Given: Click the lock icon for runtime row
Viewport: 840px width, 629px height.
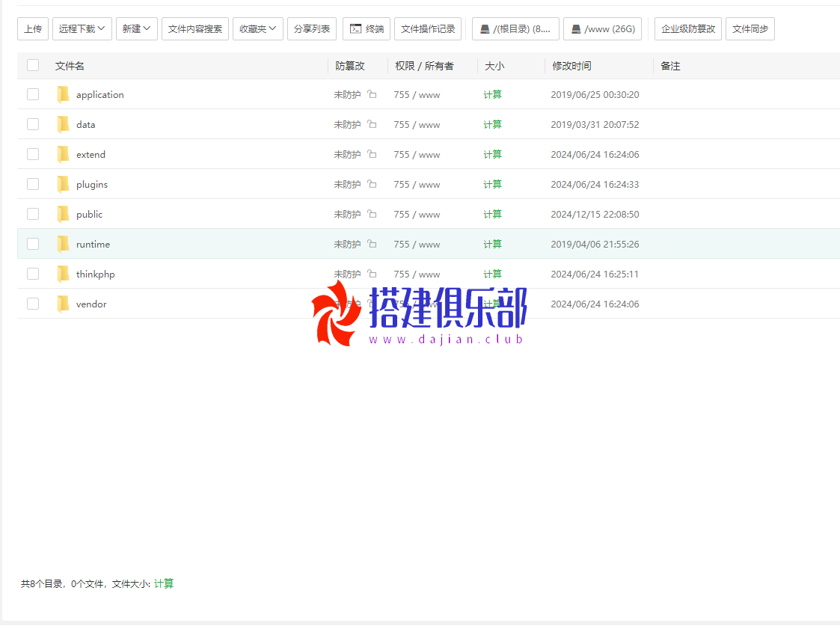Looking at the screenshot, I should click(x=372, y=245).
